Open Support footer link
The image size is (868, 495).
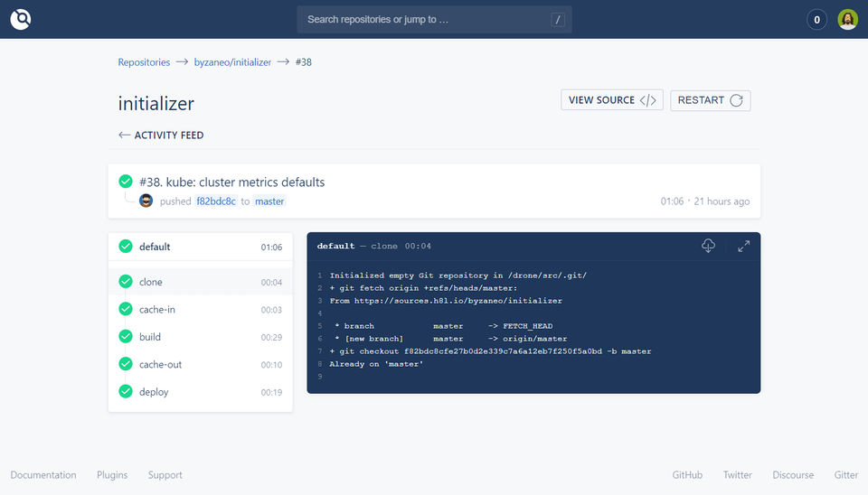[165, 475]
